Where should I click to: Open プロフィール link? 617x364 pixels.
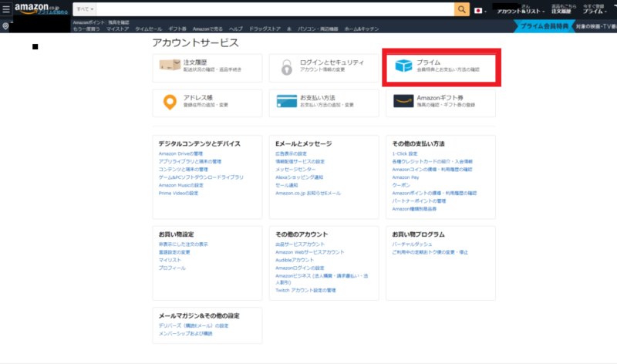coord(172,268)
